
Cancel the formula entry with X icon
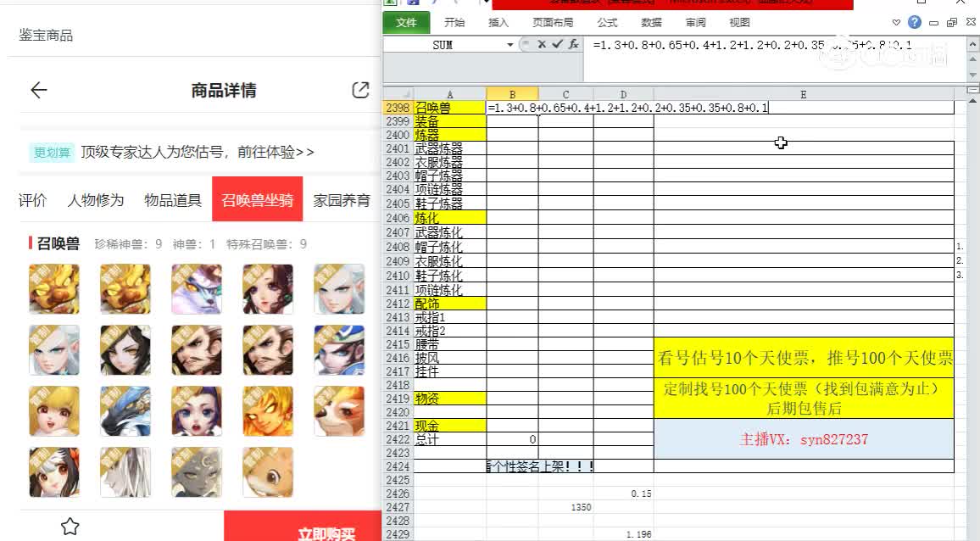(x=541, y=44)
